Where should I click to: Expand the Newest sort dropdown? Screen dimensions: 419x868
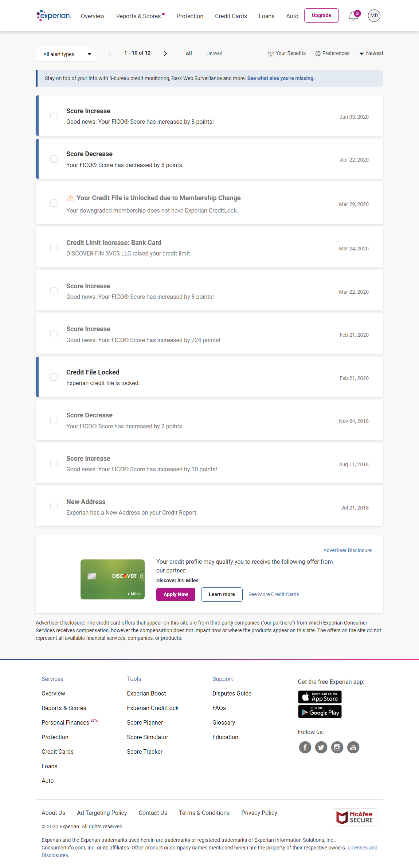[x=371, y=53]
